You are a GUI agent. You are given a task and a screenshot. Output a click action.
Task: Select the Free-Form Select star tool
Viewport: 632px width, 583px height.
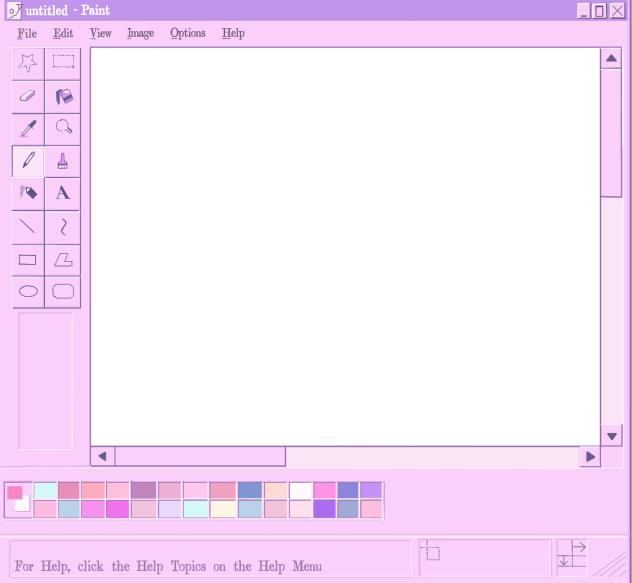point(28,63)
